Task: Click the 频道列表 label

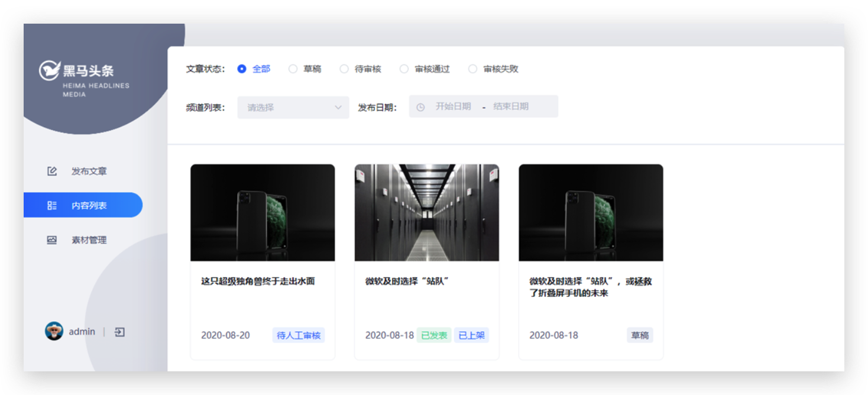Action: (x=205, y=108)
